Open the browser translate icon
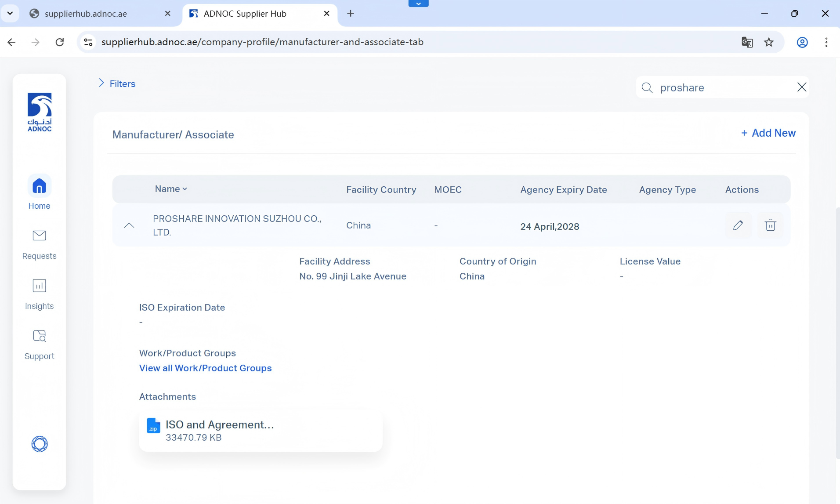This screenshot has width=840, height=504. coord(747,42)
